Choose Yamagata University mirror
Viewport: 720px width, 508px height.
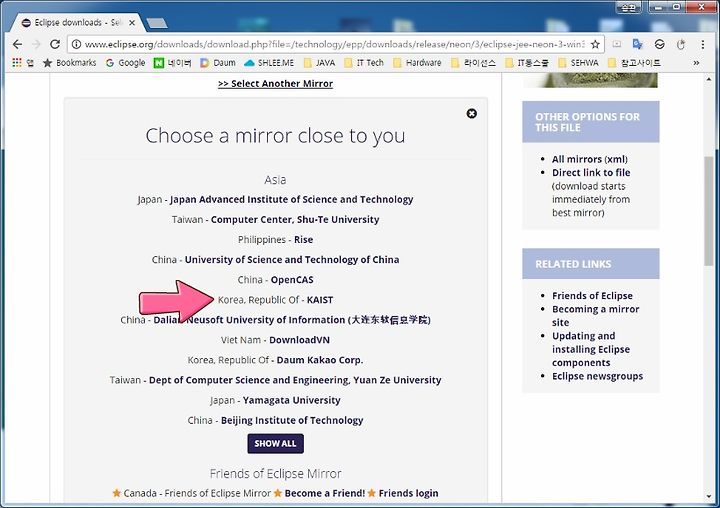click(292, 400)
